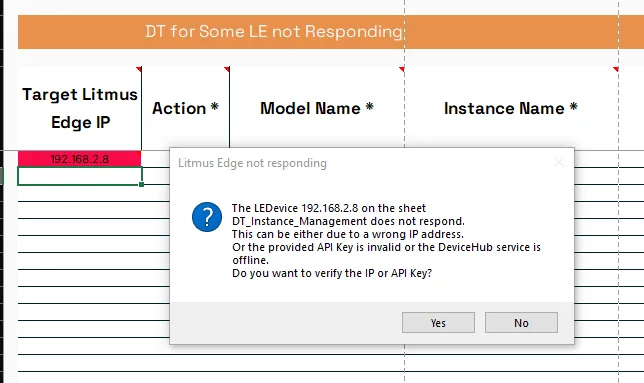Select the empty cell below 192.168.2.8
Image resolution: width=644 pixels, height=383 pixels.
[x=80, y=176]
